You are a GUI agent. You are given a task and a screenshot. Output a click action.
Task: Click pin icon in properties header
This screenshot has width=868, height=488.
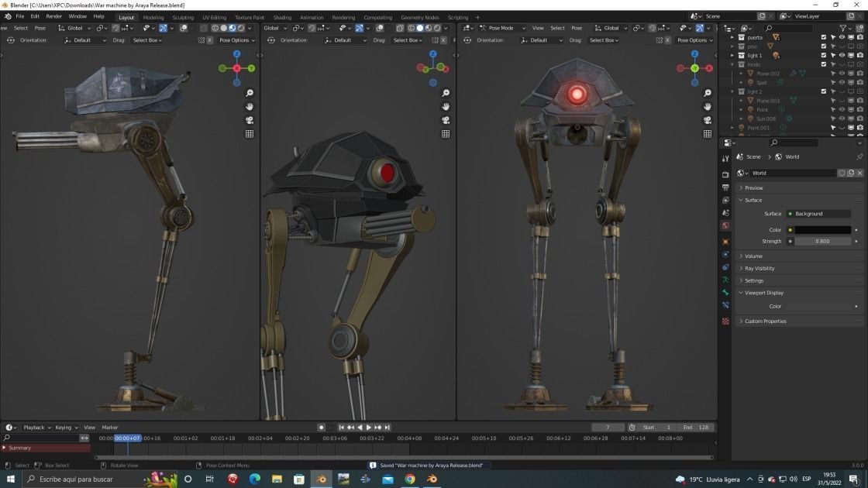coord(859,157)
